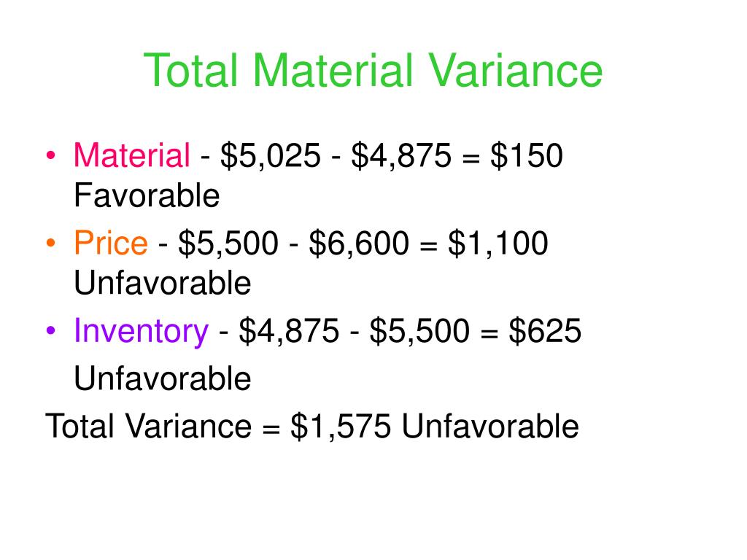Click $4,875 in the Material line
Viewport: 747px width, 560px height.
click(x=402, y=156)
